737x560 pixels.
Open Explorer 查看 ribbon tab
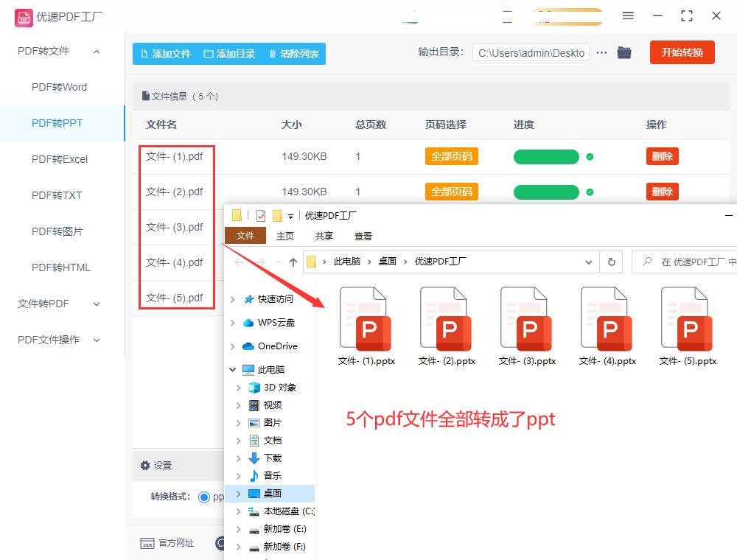pos(363,236)
